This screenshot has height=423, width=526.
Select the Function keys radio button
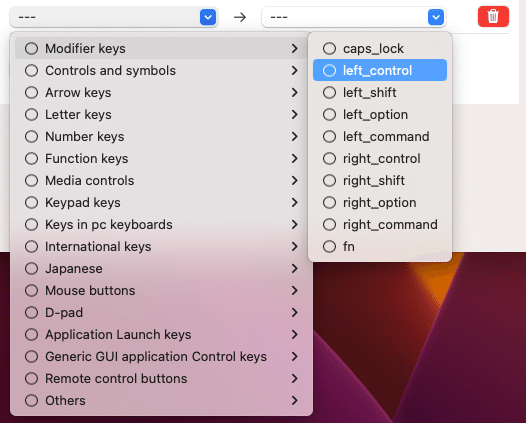32,159
